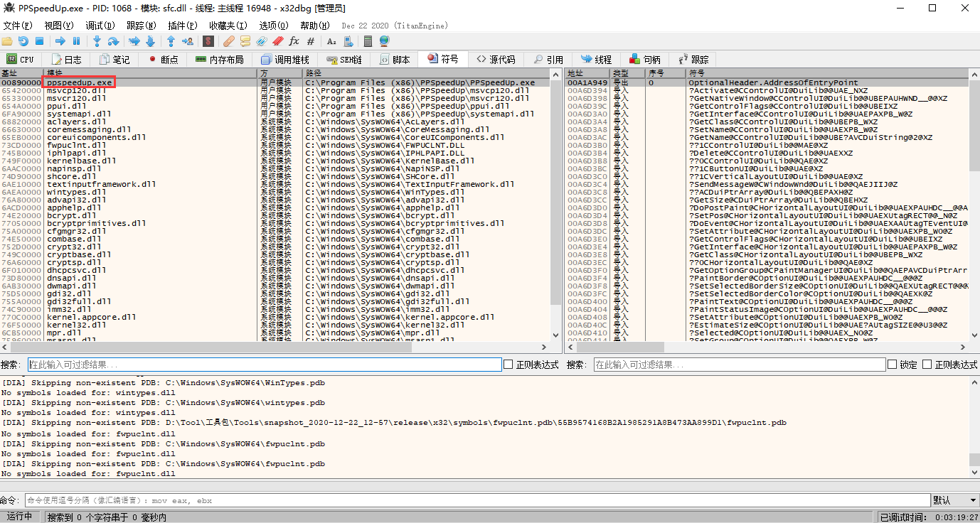Click the blue Stop/close debuggee icon
980x523 pixels.
[40, 41]
